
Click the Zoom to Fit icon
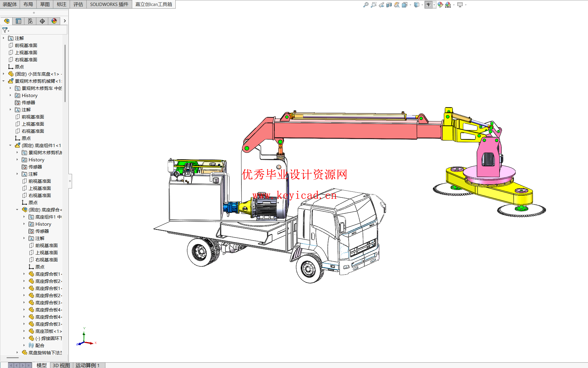tap(366, 5)
